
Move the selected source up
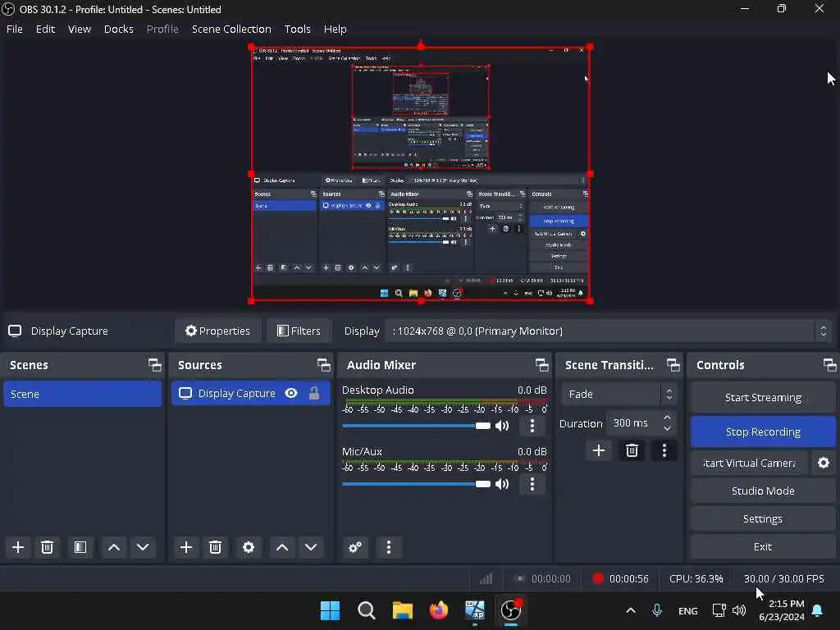tap(282, 547)
